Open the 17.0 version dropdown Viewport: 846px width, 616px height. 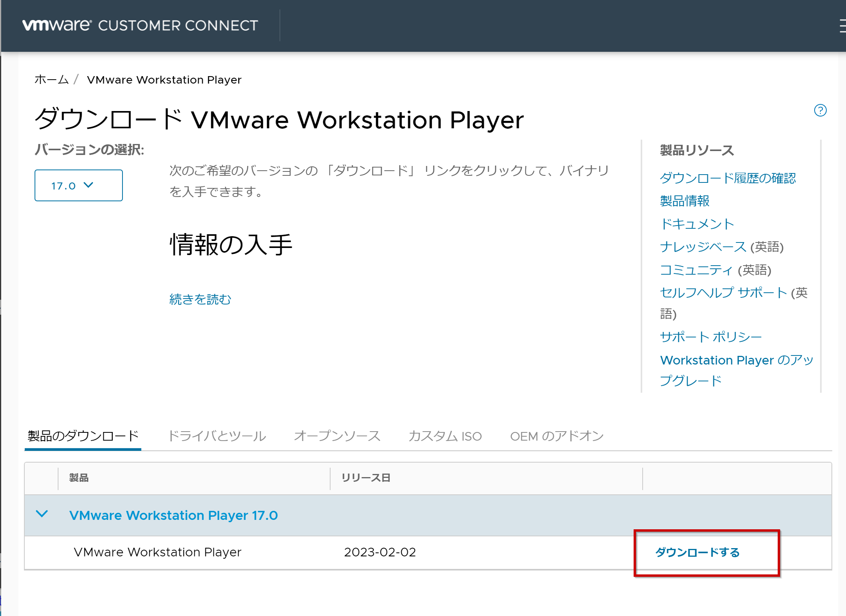click(x=79, y=186)
